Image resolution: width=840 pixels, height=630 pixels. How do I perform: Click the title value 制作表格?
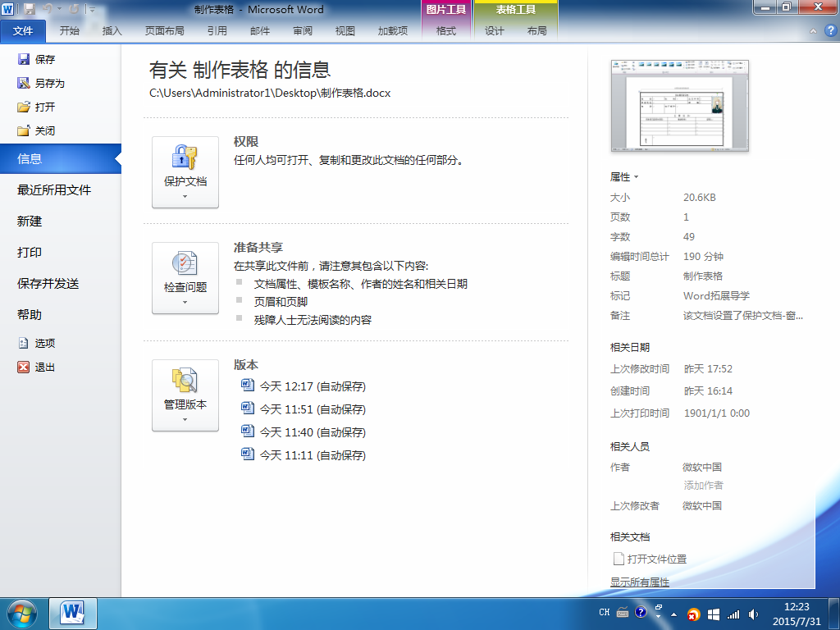click(703, 276)
